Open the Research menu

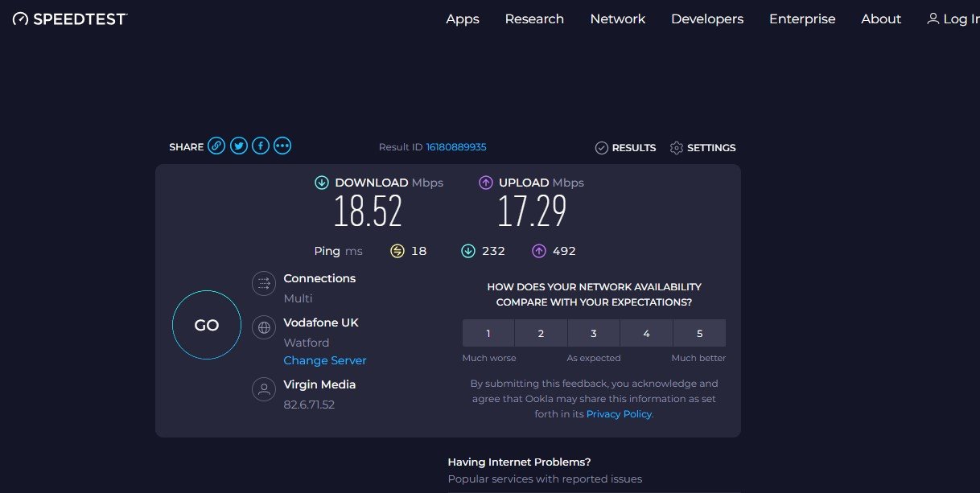(x=534, y=18)
